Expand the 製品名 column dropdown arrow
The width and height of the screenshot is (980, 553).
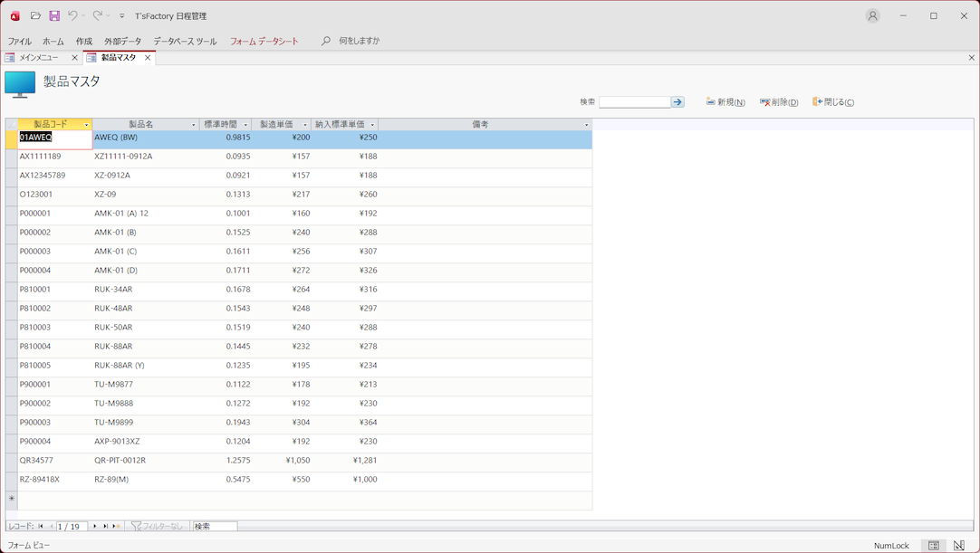click(193, 125)
